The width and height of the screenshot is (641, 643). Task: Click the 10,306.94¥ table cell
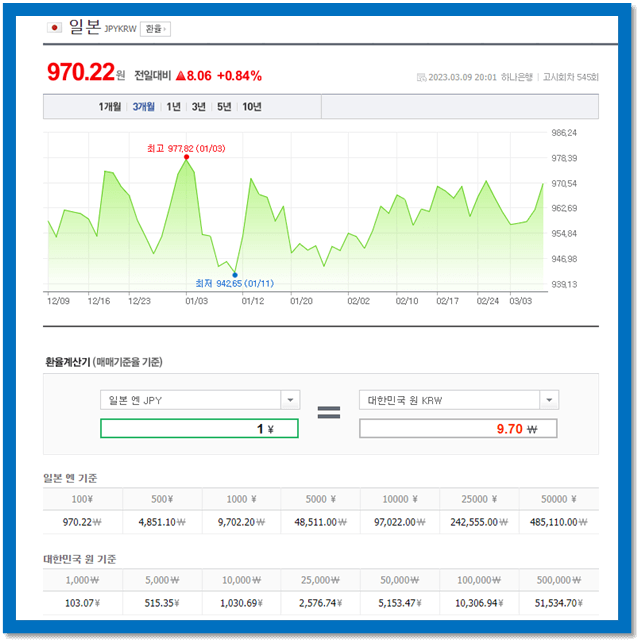click(x=479, y=603)
